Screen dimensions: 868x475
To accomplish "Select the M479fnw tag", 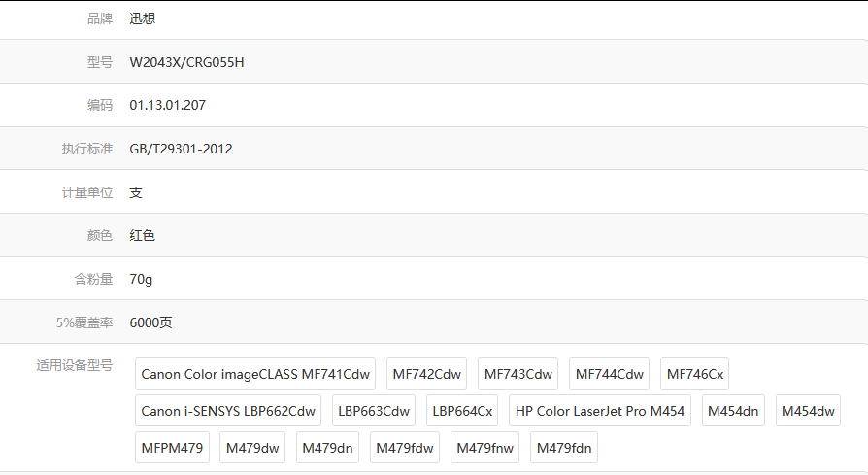I will point(485,448).
